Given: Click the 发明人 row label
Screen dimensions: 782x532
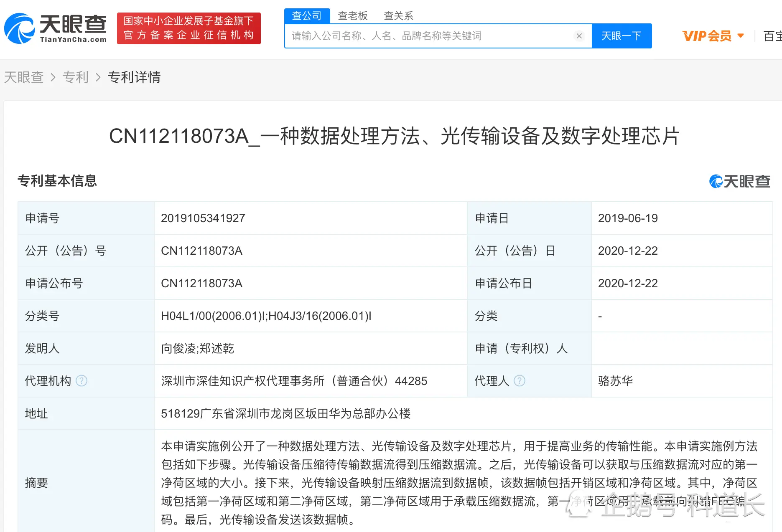Looking at the screenshot, I should pyautogui.click(x=42, y=348).
